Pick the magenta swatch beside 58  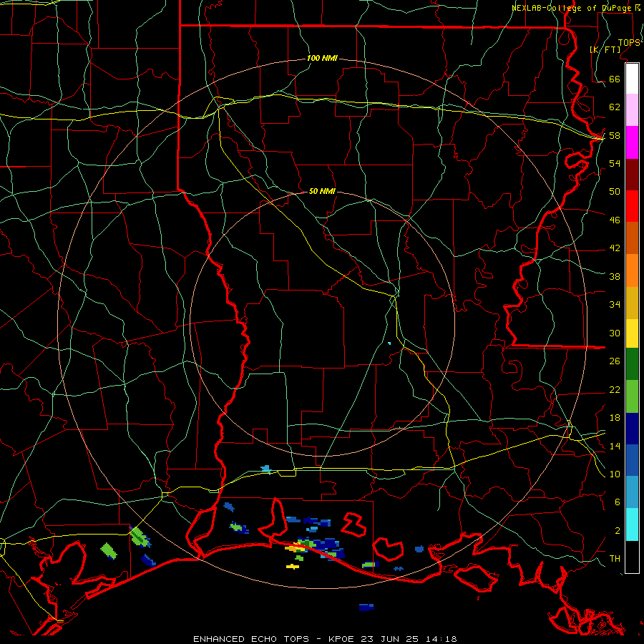tap(632, 142)
